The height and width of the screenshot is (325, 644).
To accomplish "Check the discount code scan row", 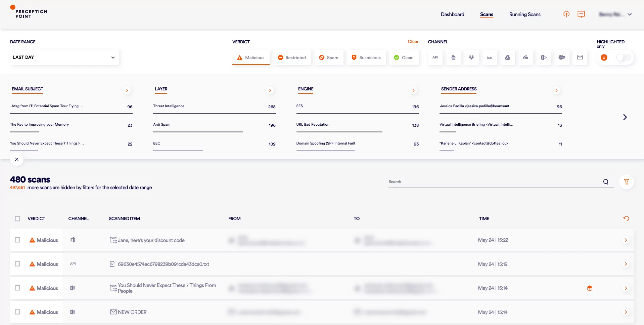I will click(17, 240).
